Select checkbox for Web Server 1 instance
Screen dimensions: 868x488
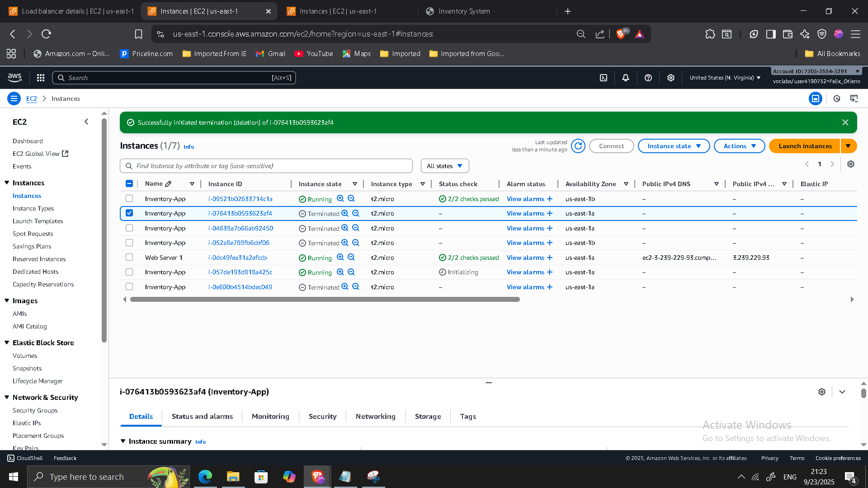tap(129, 257)
